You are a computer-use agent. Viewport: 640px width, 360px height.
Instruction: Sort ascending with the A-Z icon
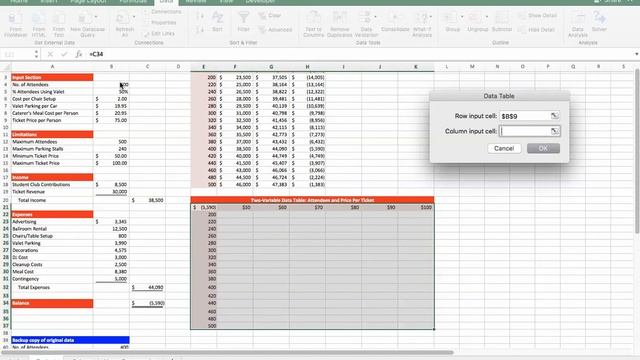coord(200,16)
